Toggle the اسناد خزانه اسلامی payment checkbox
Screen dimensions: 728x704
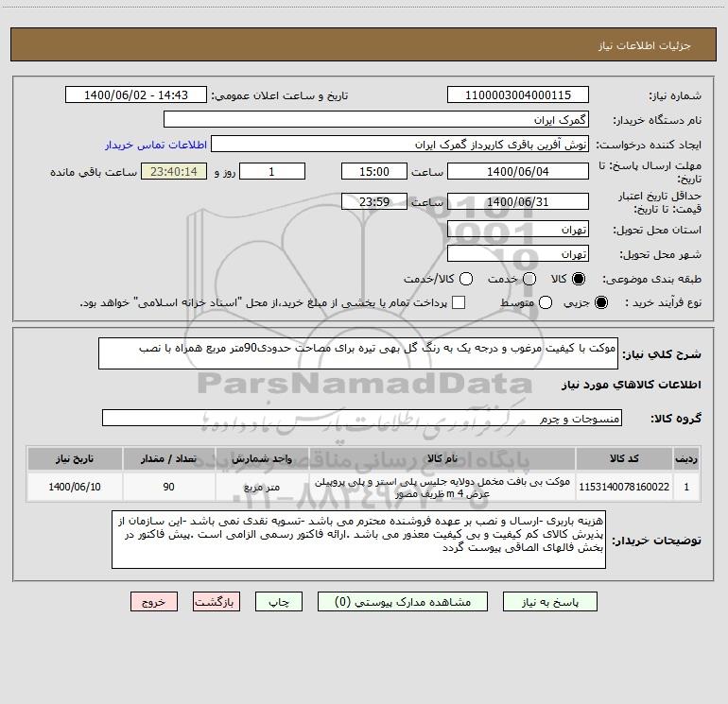coord(459,302)
